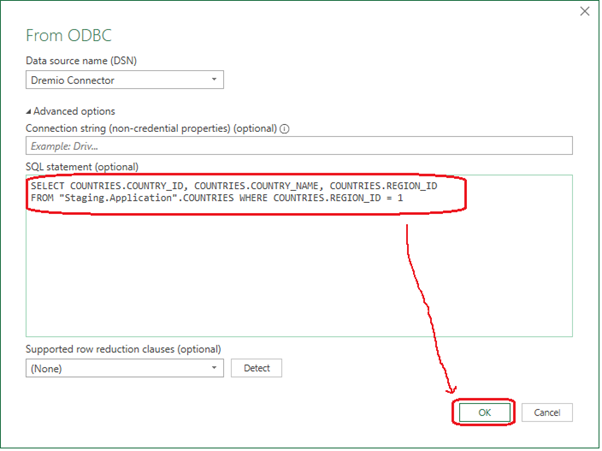Click the info icon beside Connection string

click(285, 129)
